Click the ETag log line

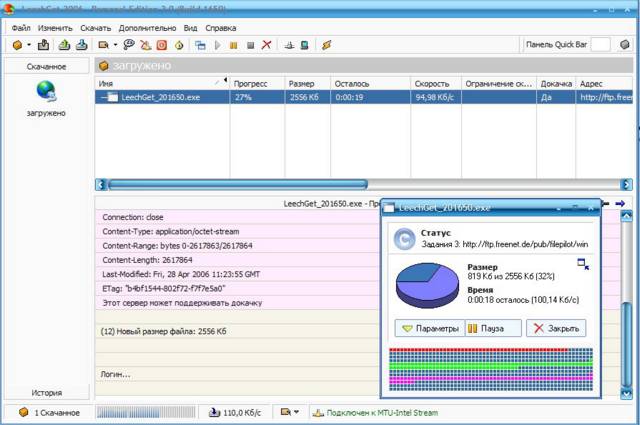[x=237, y=289]
